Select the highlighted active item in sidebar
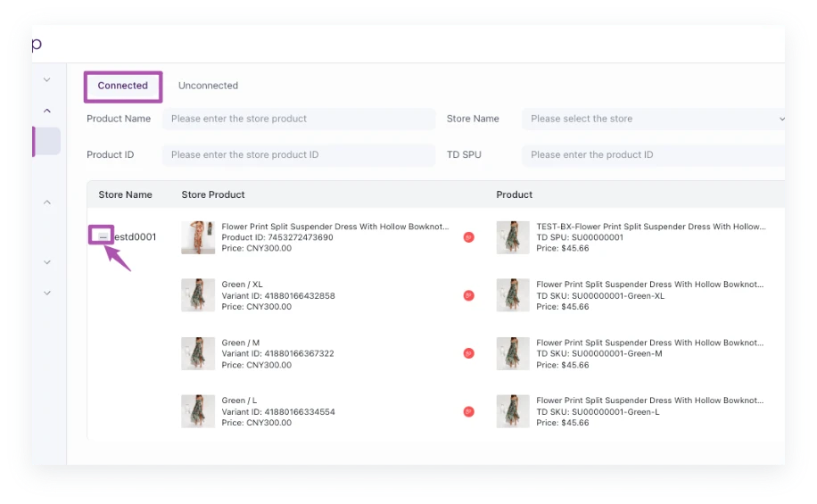 pos(46,142)
